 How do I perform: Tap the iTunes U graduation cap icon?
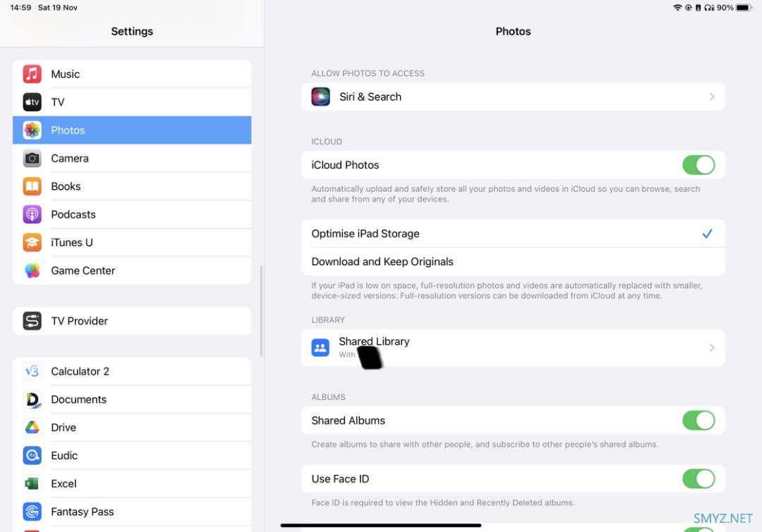tap(32, 243)
